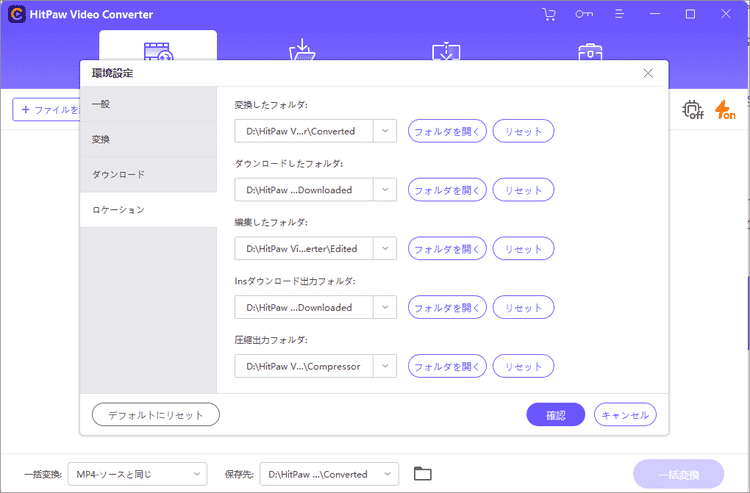Open the shopping cart purchase icon
750x493 pixels.
point(549,14)
